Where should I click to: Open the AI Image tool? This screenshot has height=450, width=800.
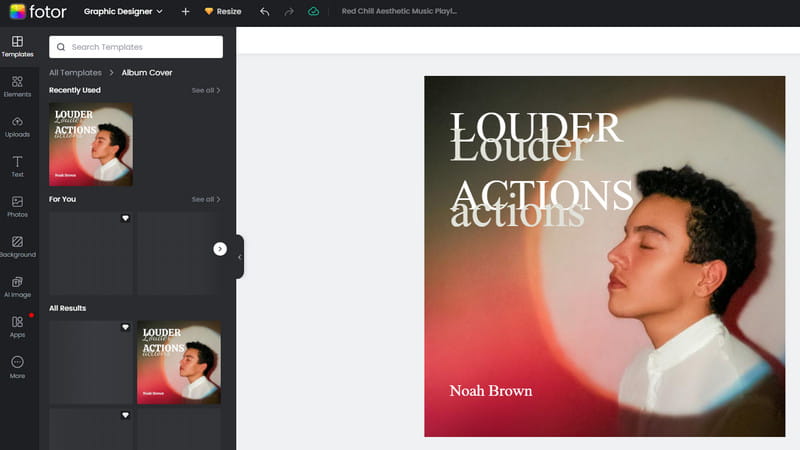click(17, 286)
